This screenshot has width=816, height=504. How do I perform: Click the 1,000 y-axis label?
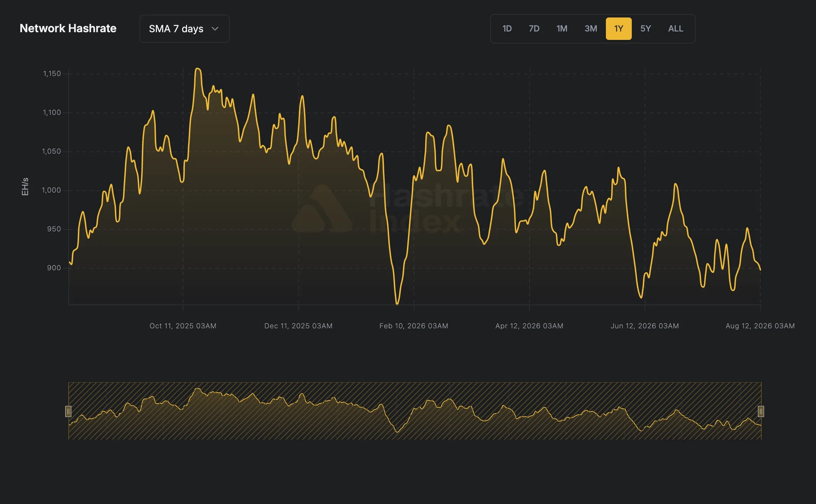point(51,190)
